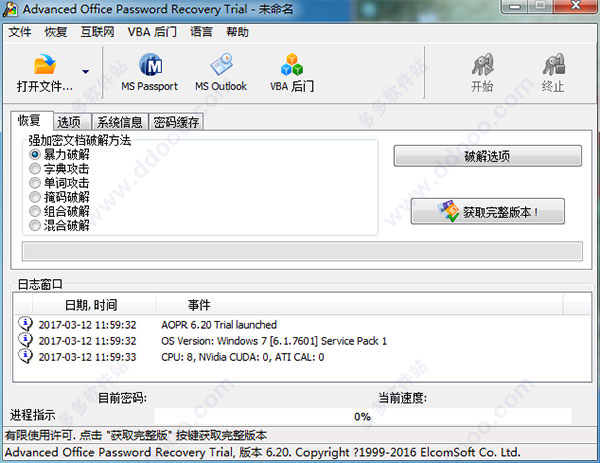Click the recovery progress bar under methods

[x=302, y=251]
